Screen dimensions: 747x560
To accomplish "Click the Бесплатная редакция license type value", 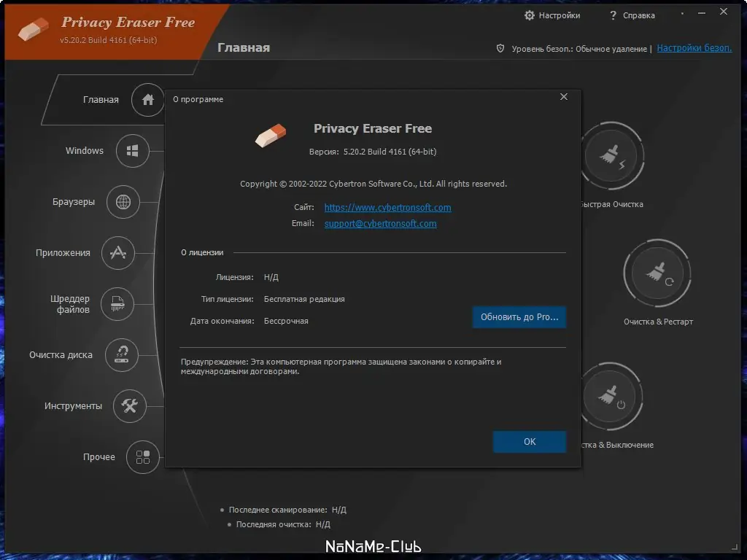I will [304, 299].
